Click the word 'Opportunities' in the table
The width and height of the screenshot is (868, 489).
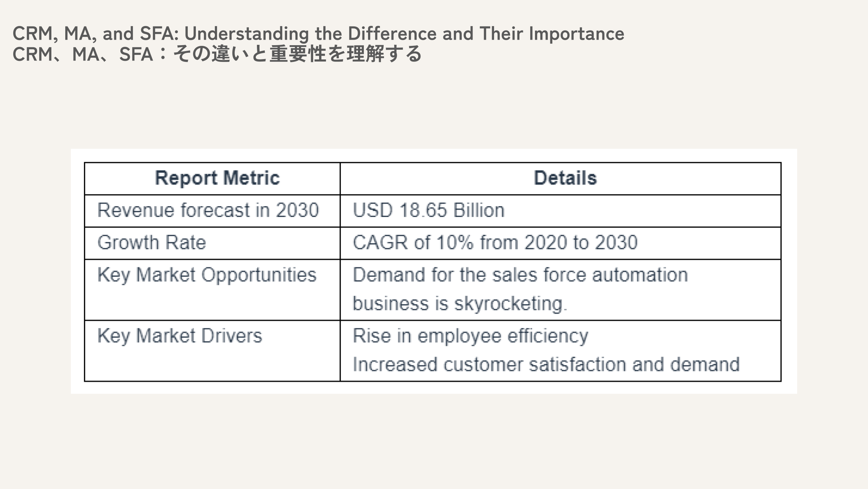259,275
